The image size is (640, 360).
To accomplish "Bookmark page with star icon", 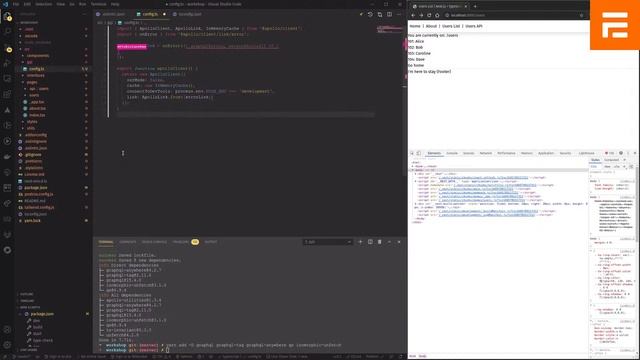I will pos(582,15).
